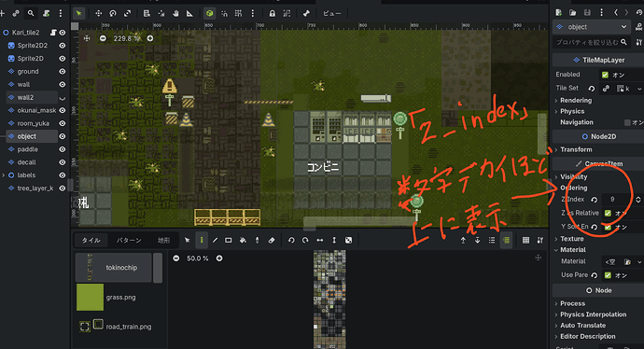Toggle visibility of tree_layer_k node

click(x=62, y=188)
